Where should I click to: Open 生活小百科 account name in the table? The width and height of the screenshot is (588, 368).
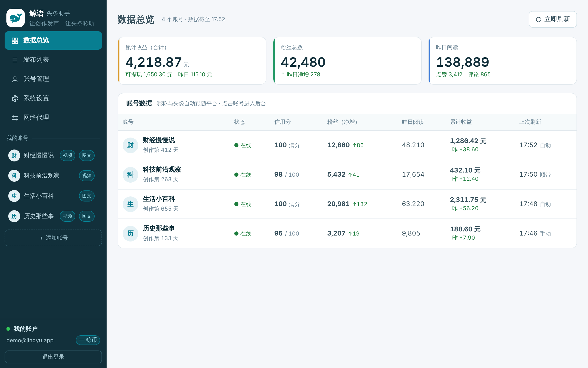coord(159,199)
